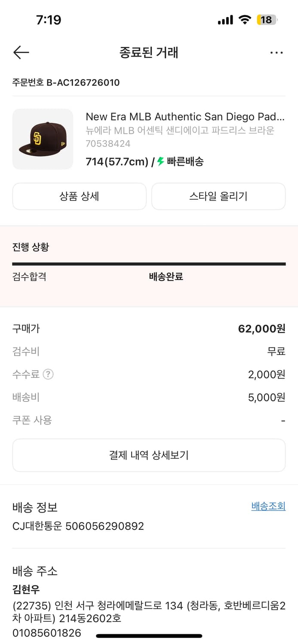Open the three-dot more options menu

[x=276, y=52]
